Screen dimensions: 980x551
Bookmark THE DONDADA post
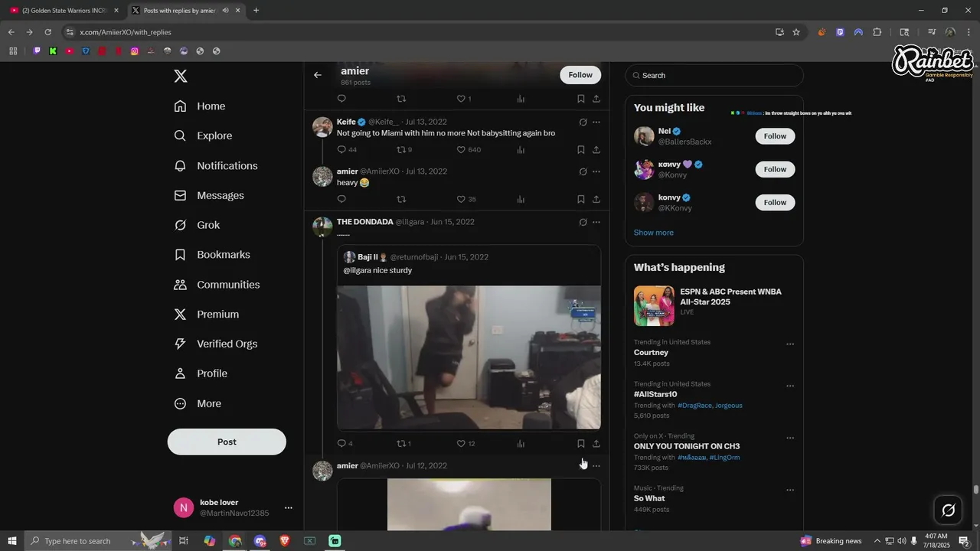tap(581, 443)
